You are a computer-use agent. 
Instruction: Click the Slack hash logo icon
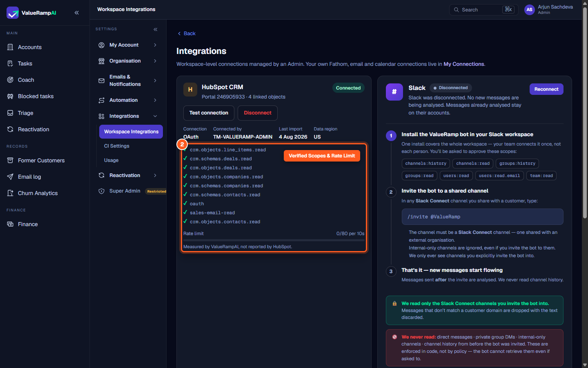coord(394,92)
